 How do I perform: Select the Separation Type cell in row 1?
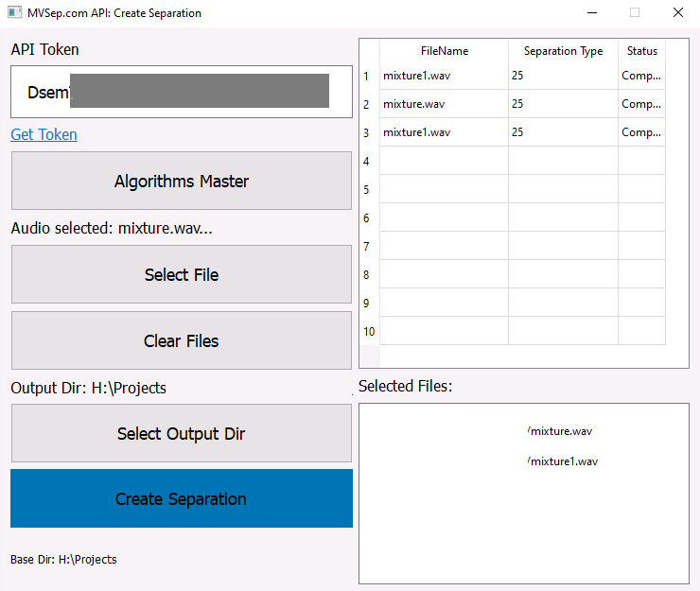[x=563, y=76]
